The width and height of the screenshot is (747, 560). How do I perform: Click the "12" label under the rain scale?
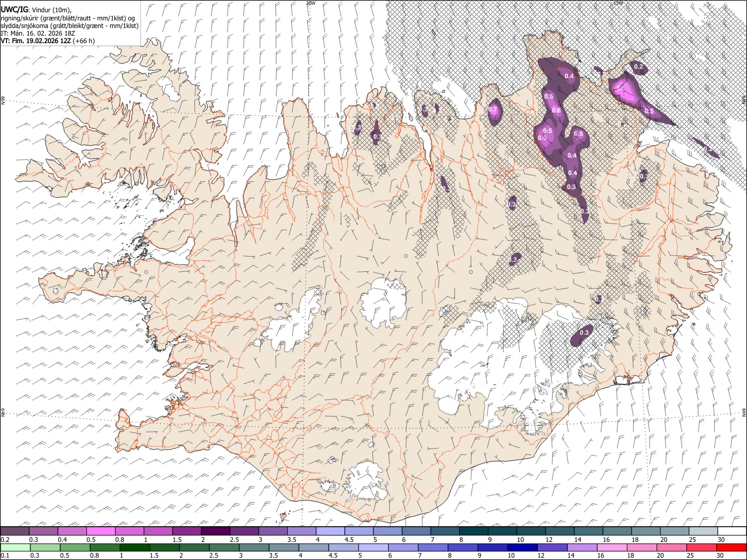click(x=540, y=556)
